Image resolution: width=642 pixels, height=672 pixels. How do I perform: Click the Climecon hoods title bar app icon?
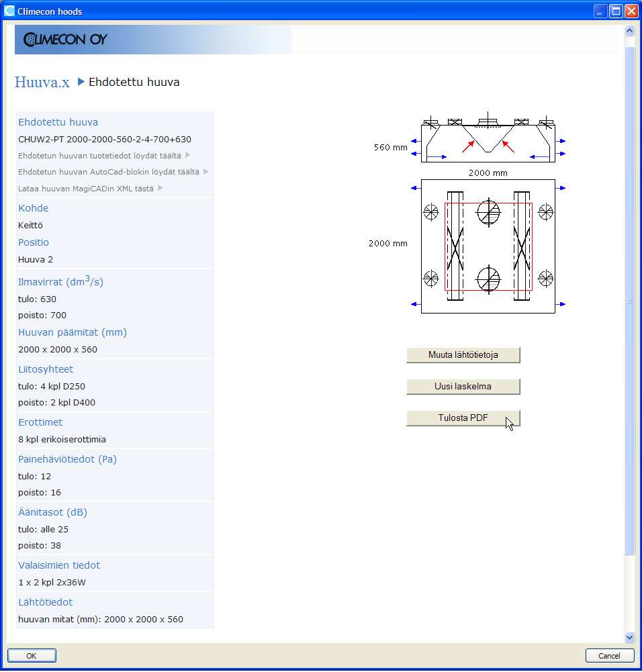pos(9,11)
